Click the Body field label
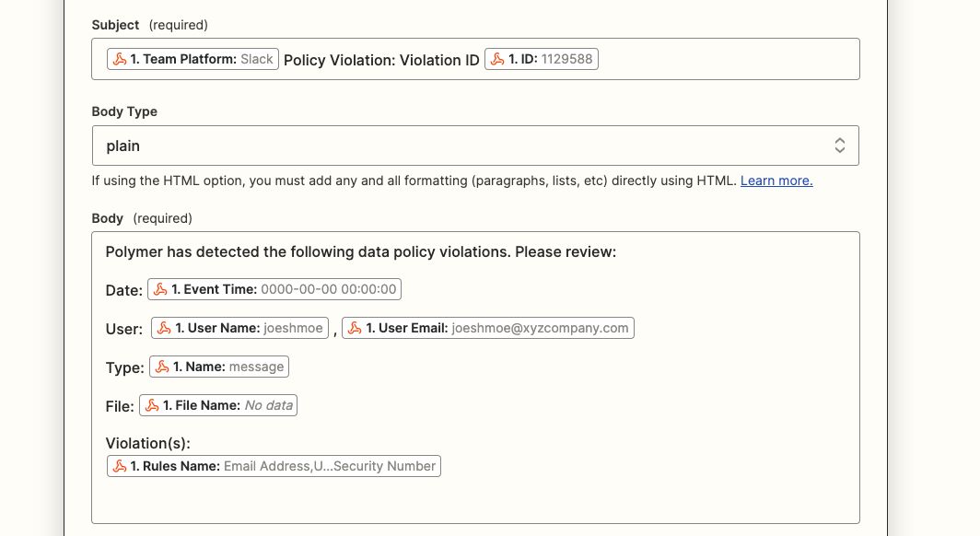 click(108, 218)
